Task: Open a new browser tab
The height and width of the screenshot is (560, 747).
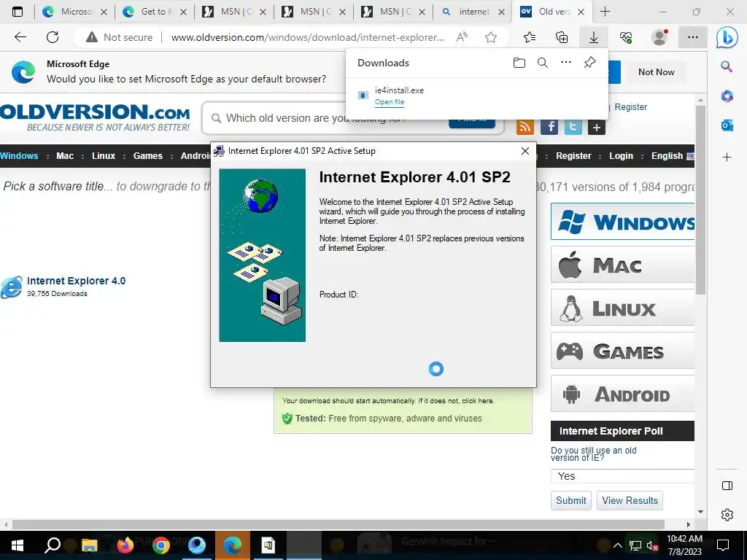Action: (x=605, y=12)
